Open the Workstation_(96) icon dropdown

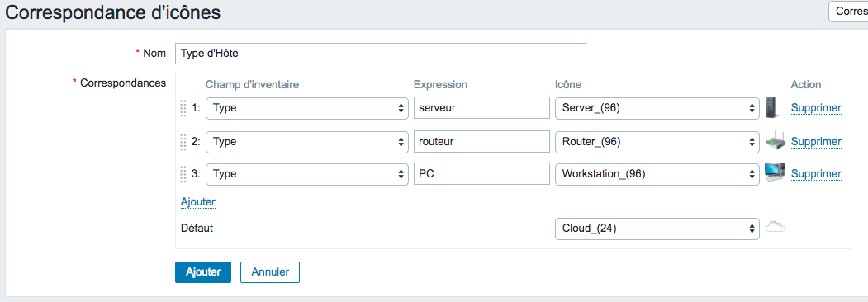click(x=657, y=173)
